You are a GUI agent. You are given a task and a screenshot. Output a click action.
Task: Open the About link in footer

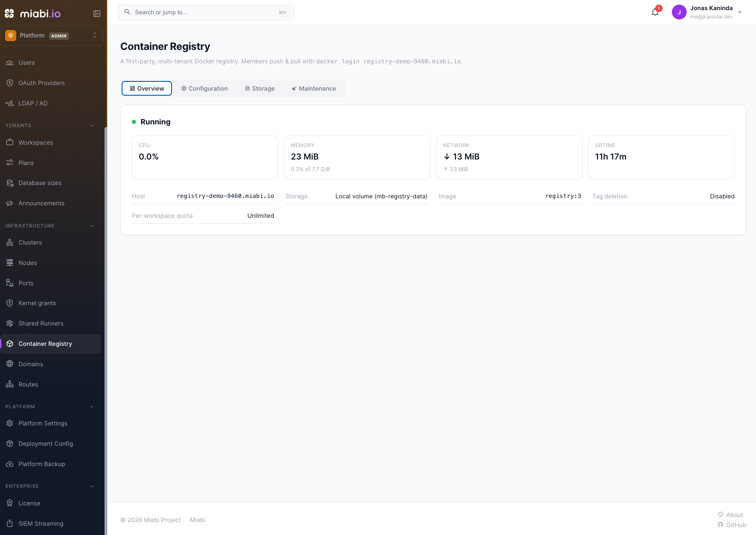(x=731, y=515)
